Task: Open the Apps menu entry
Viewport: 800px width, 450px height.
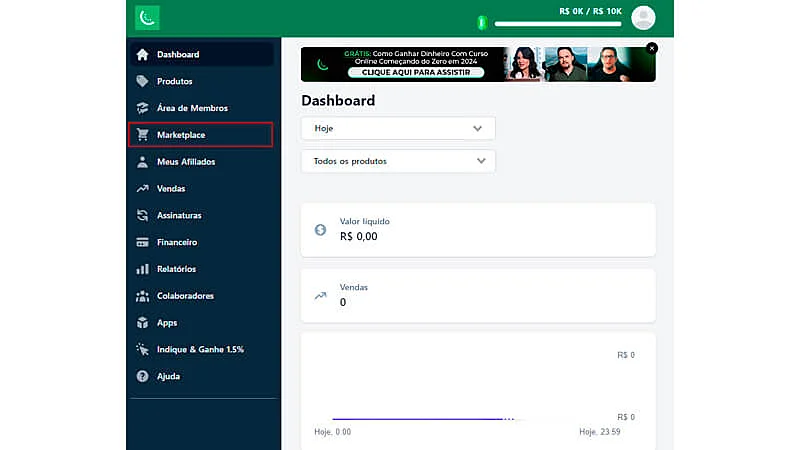Action: tap(202, 322)
